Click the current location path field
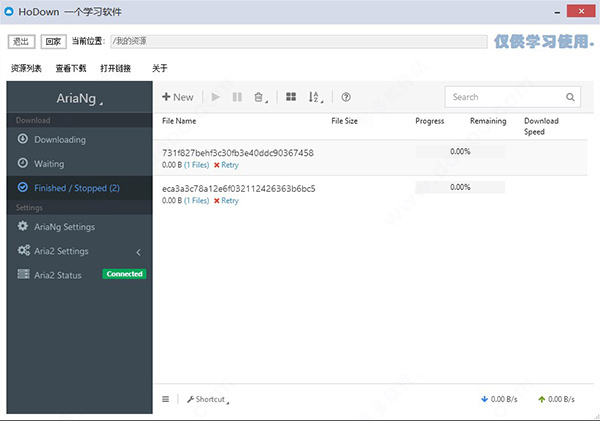The image size is (600, 421). point(299,41)
